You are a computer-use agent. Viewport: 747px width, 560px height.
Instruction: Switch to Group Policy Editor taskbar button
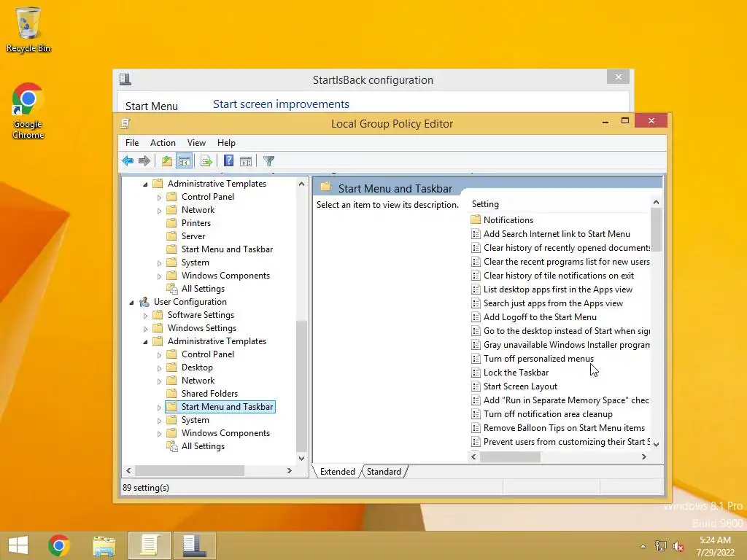tap(149, 545)
